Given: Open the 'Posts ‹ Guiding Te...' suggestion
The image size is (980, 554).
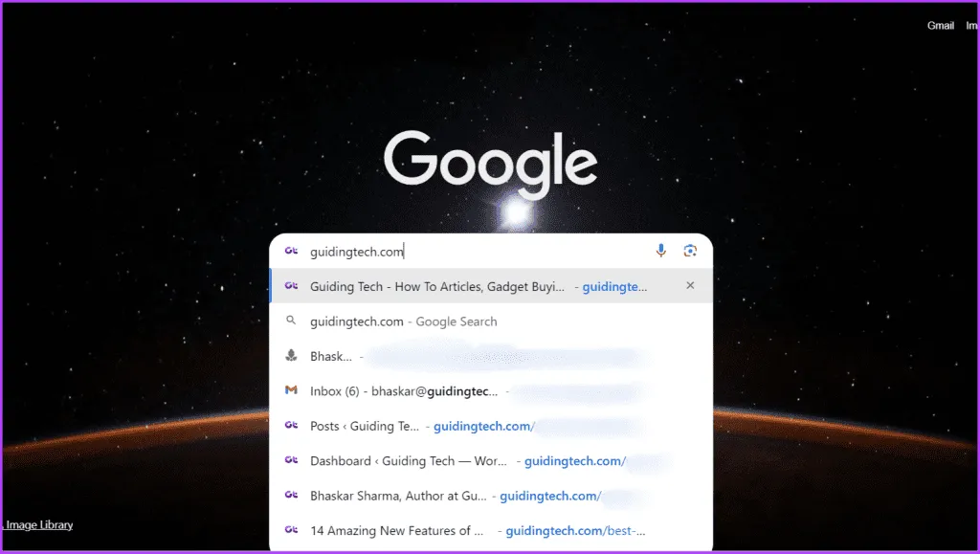Looking at the screenshot, I should [x=365, y=426].
